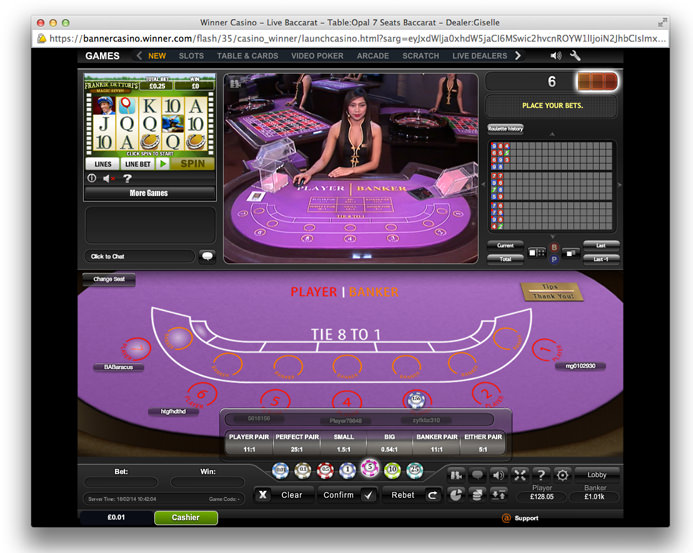Screen dimensions: 693x553
Task: Toggle the Player P prediction icon
Action: click(x=554, y=259)
